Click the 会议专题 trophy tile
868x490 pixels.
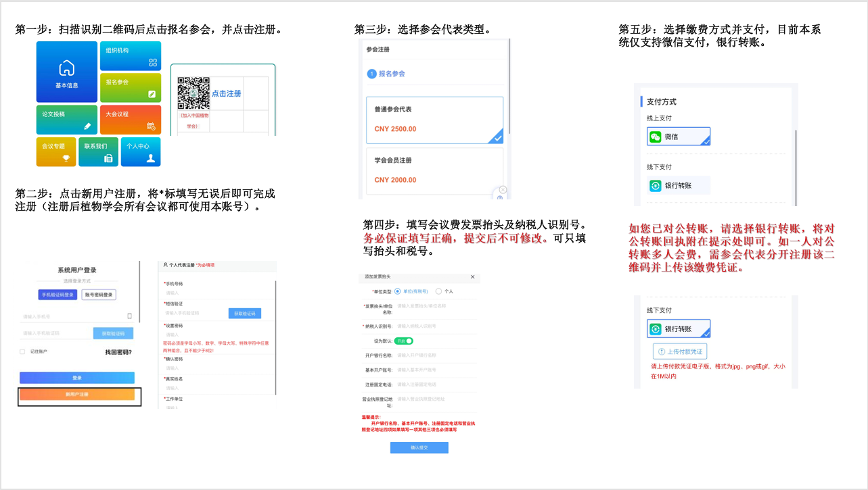click(56, 151)
